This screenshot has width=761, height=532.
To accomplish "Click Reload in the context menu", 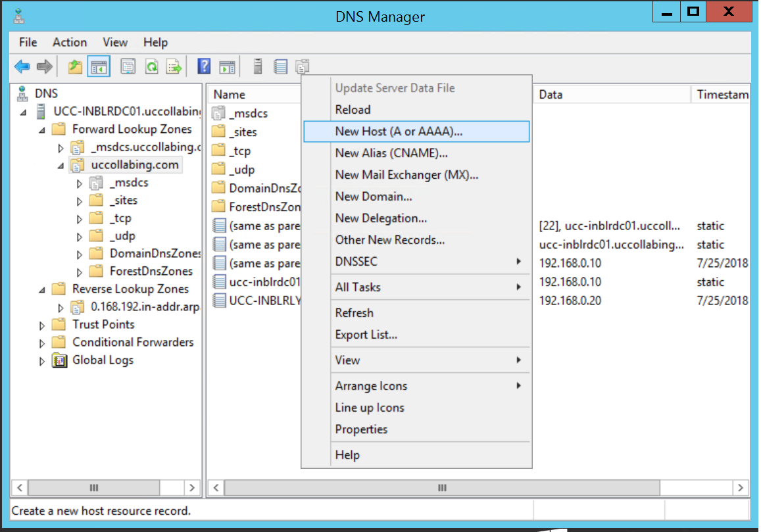I will pos(416,110).
